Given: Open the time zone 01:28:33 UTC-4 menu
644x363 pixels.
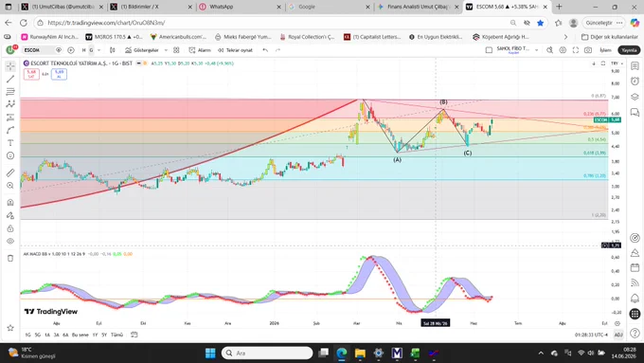Looking at the screenshot, I should pos(591,336).
